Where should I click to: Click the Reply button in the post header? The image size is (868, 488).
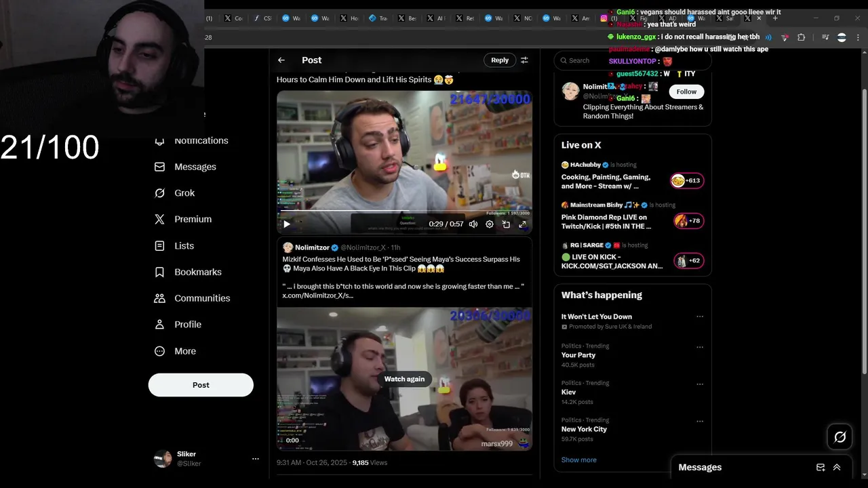point(500,60)
